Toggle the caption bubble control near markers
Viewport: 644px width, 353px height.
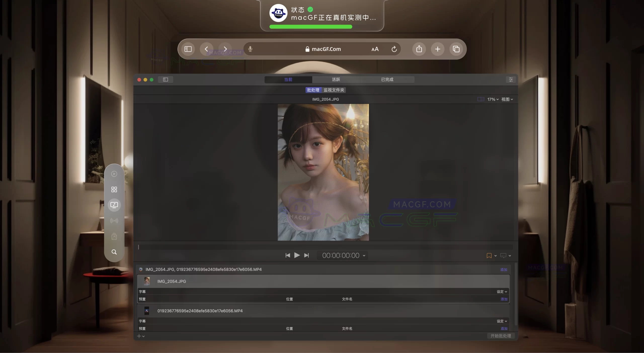point(503,255)
